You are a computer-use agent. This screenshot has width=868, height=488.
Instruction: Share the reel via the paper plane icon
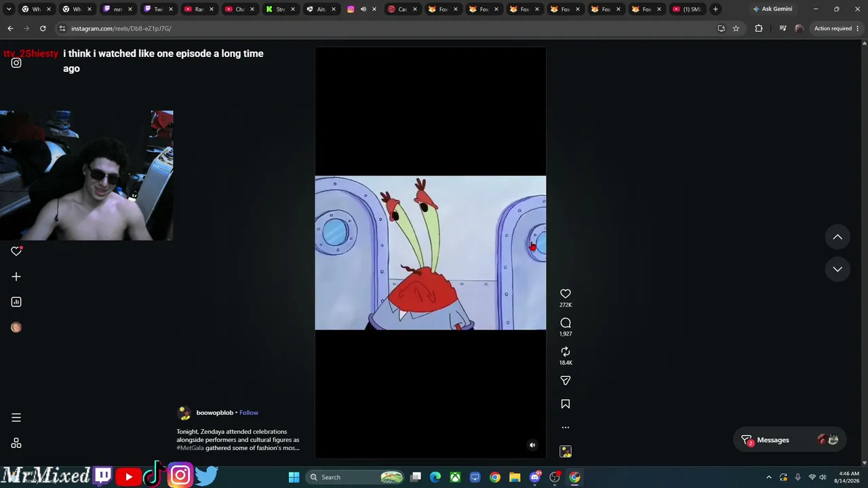point(566,380)
